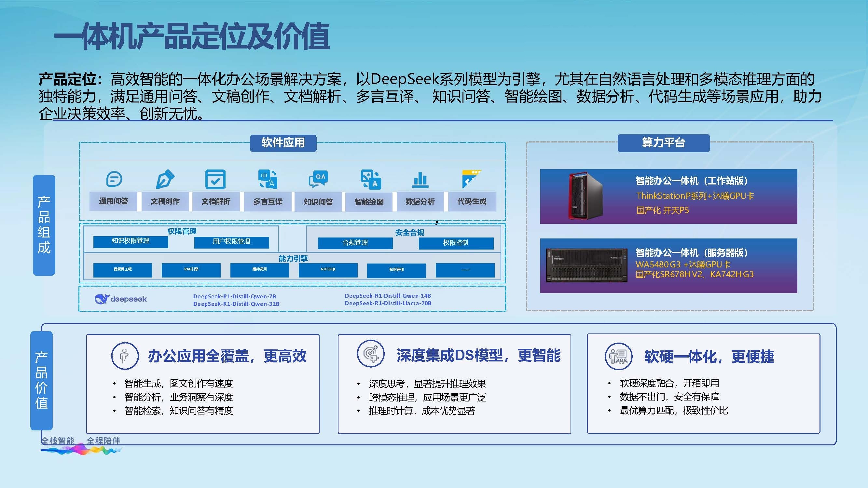Click the circular icon beside 软硬一体化

coord(618,356)
